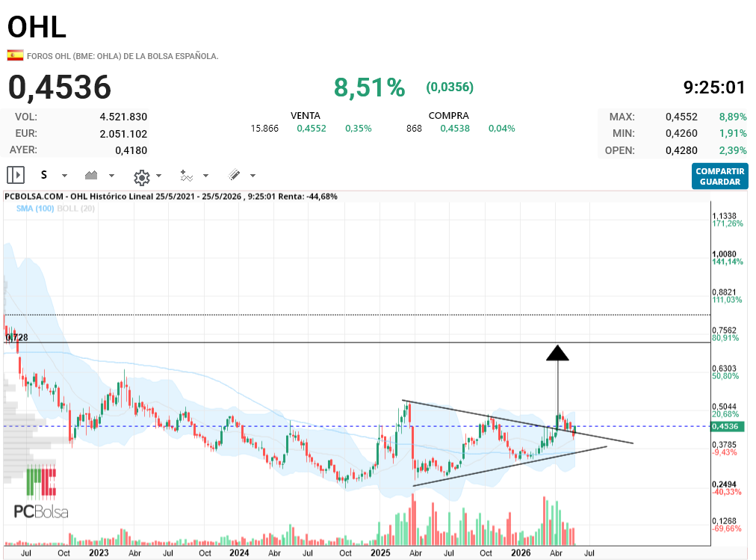
Task: Click the green 0,4536 price tag on axis
Action: coord(728,426)
